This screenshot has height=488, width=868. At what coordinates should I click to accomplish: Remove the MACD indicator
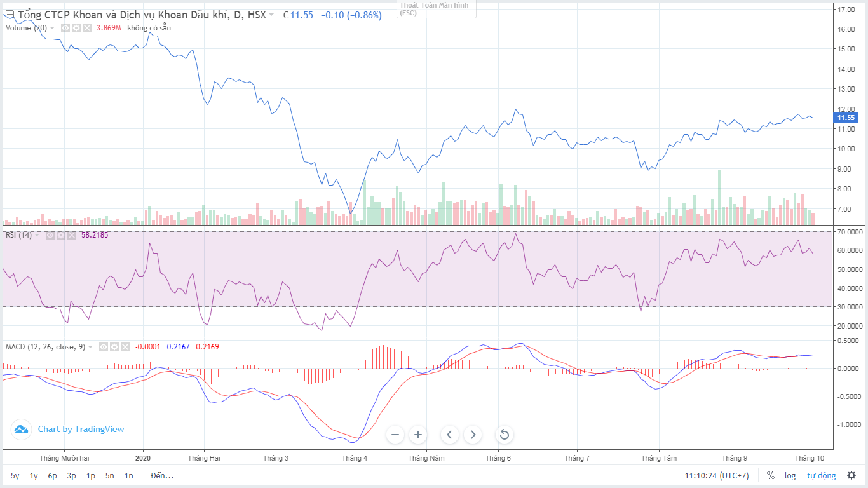pos(125,347)
